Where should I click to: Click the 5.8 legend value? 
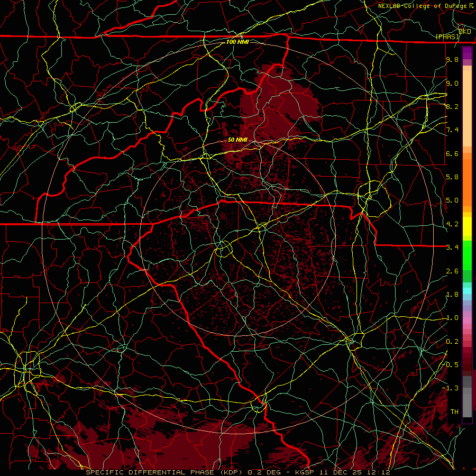[452, 177]
